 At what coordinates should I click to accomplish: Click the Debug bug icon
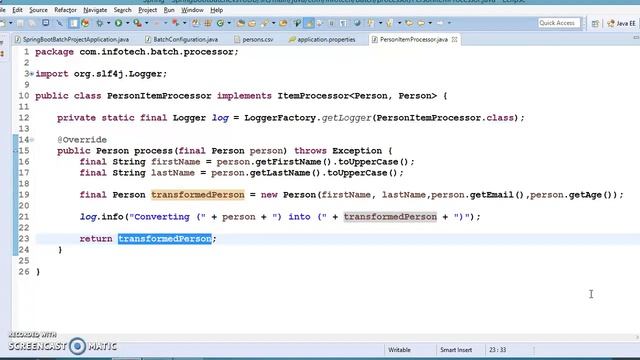click(x=99, y=23)
